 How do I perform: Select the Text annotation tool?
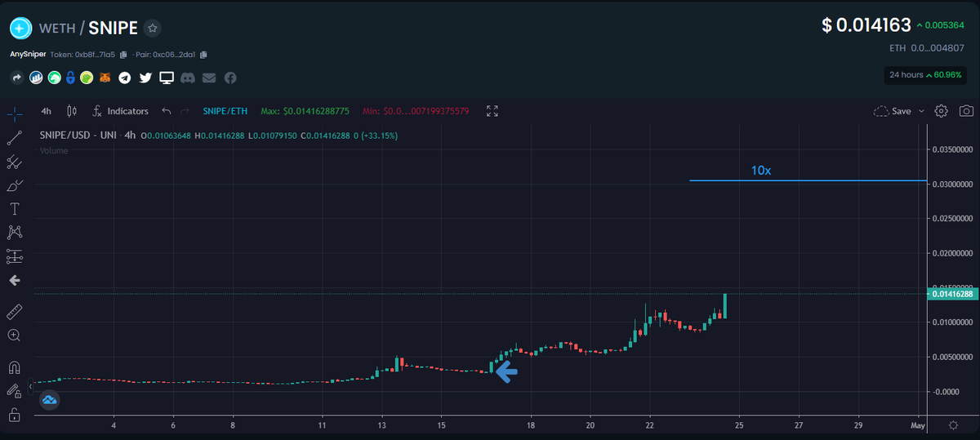15,209
